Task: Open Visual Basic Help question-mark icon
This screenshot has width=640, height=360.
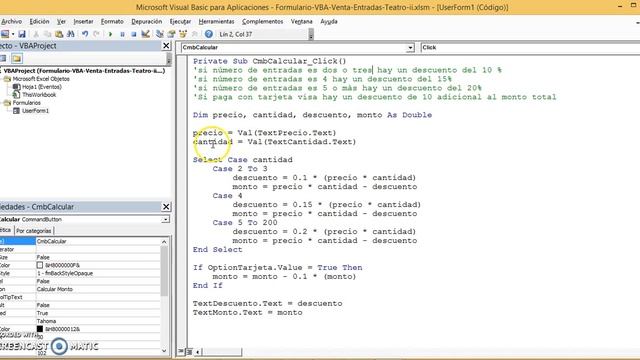Action: click(x=209, y=34)
